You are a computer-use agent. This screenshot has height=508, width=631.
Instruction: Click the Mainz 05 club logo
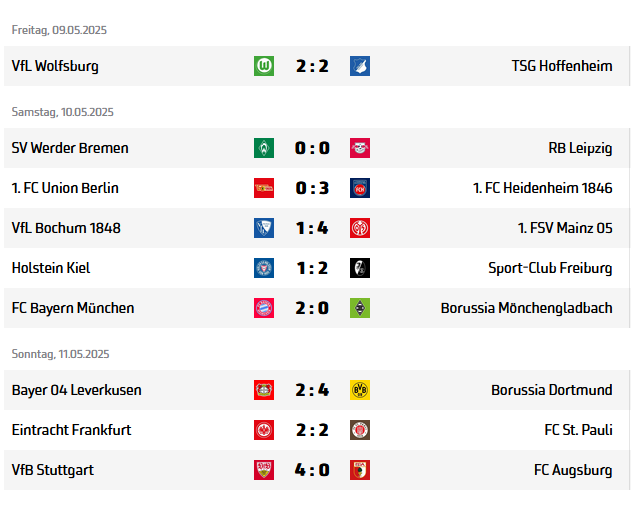pyautogui.click(x=360, y=228)
